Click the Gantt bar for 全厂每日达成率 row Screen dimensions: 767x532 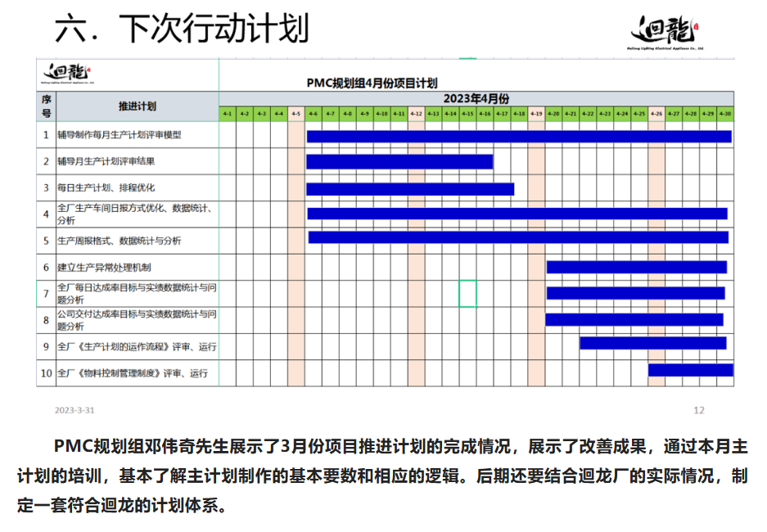coord(636,293)
